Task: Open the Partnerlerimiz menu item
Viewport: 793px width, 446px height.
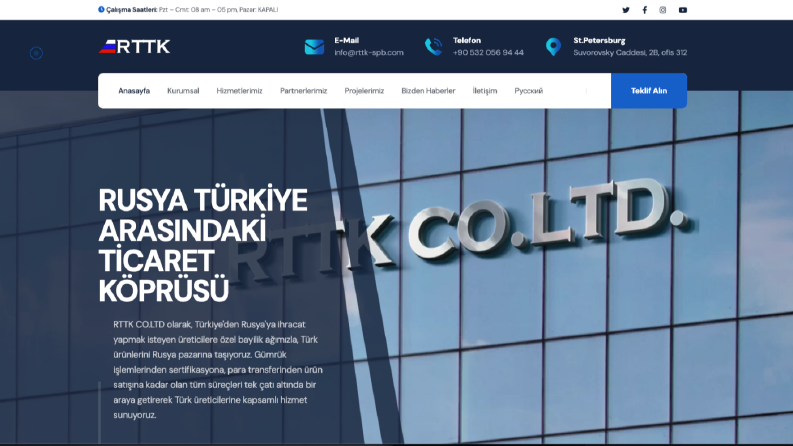Action: (303, 91)
